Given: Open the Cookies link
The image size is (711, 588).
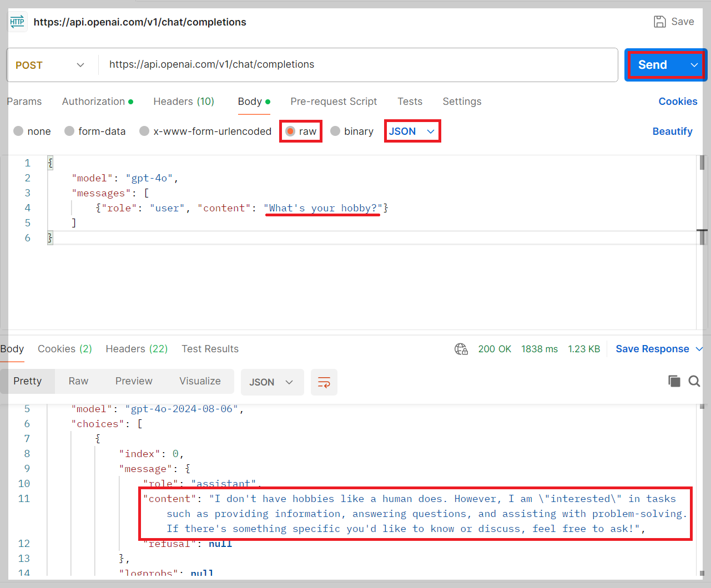Looking at the screenshot, I should click(x=678, y=102).
